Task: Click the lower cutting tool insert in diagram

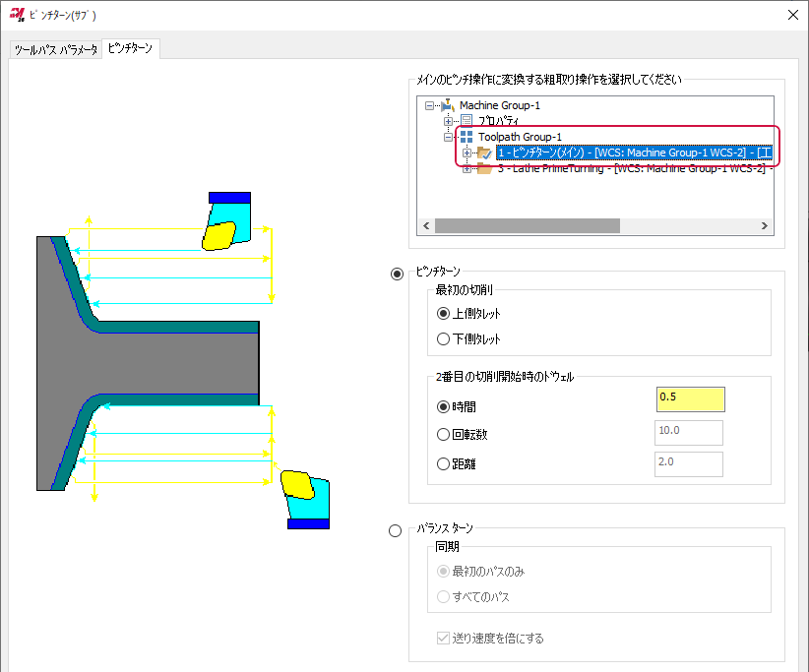Action: coord(297,485)
